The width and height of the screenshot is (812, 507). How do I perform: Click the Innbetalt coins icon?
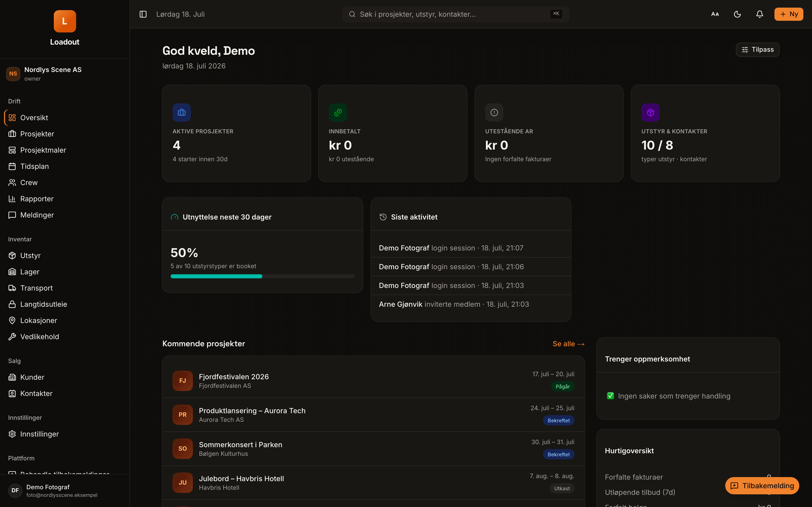[338, 112]
